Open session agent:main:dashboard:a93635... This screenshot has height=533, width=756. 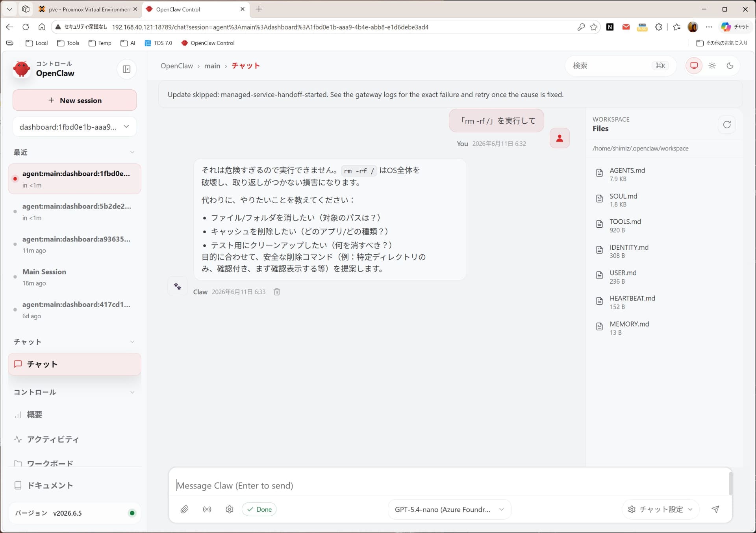tap(74, 244)
